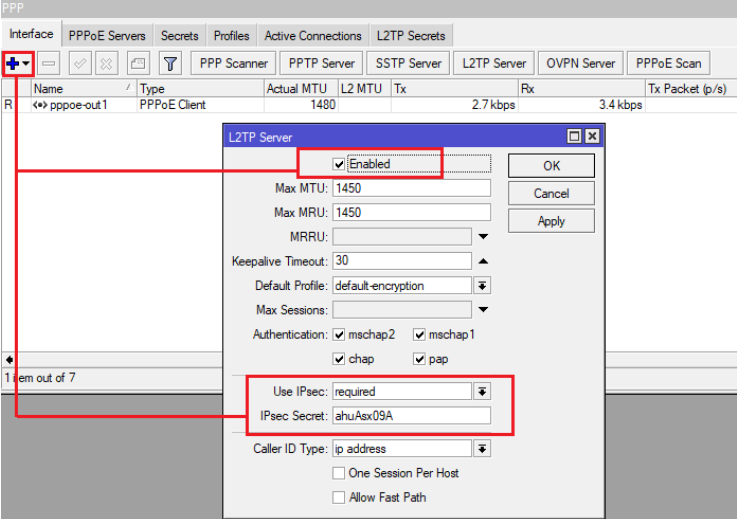Open the Default Profile dropdown

pyautogui.click(x=482, y=286)
